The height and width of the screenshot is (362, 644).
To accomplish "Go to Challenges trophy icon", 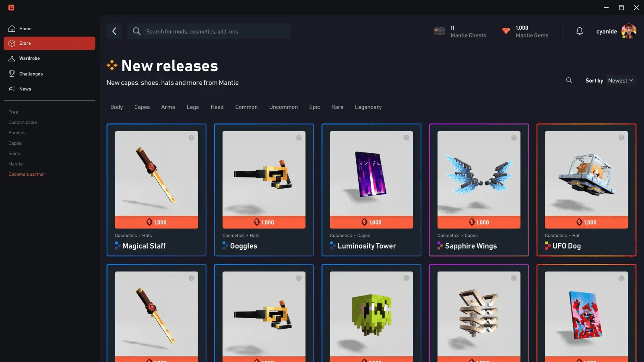I will click(x=12, y=74).
